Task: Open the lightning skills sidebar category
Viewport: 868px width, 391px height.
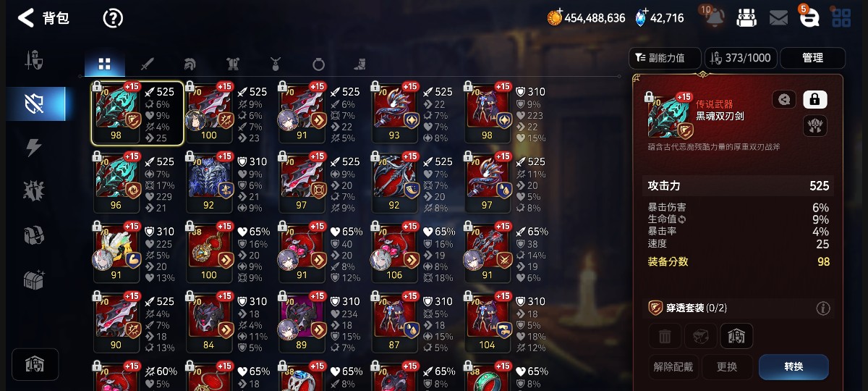Action: coord(34,148)
